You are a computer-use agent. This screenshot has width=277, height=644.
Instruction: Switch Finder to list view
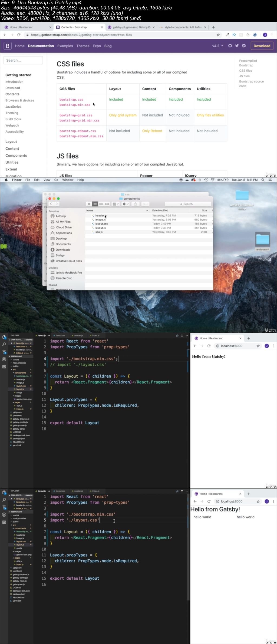tap(95, 204)
